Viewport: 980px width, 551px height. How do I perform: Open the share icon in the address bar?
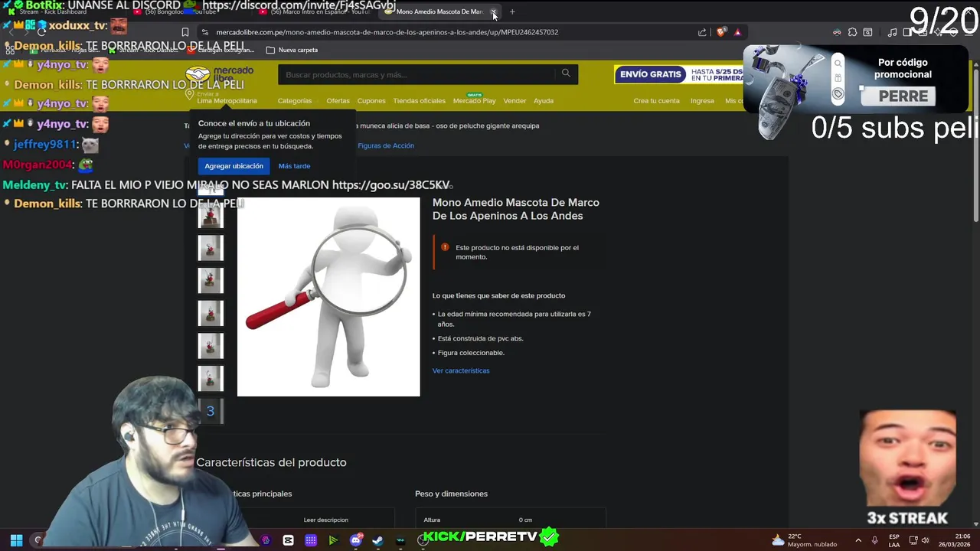[702, 32]
